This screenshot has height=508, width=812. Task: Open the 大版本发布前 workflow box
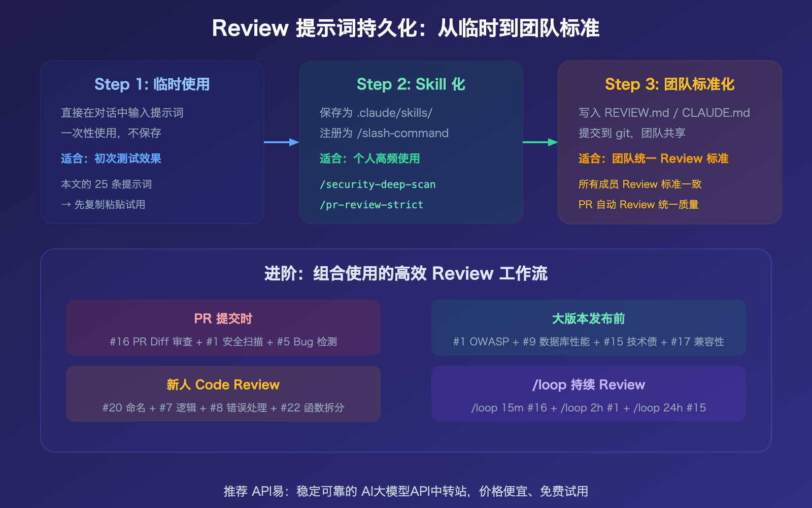click(x=589, y=328)
